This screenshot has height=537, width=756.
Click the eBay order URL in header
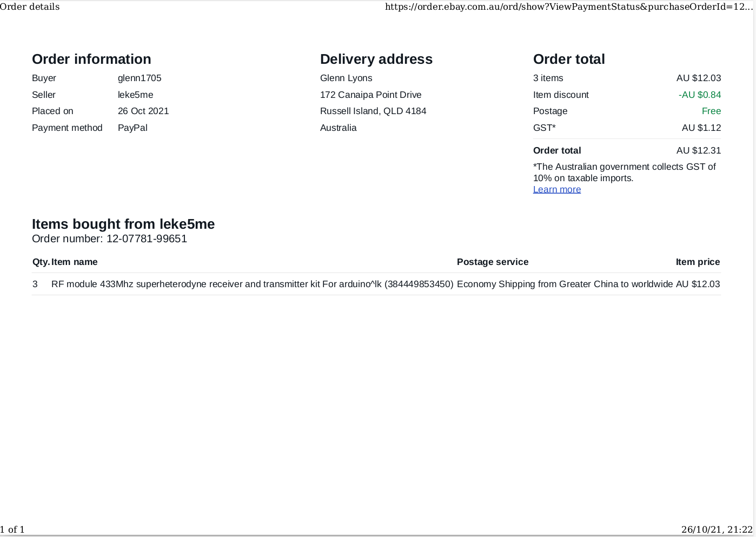tap(568, 7)
